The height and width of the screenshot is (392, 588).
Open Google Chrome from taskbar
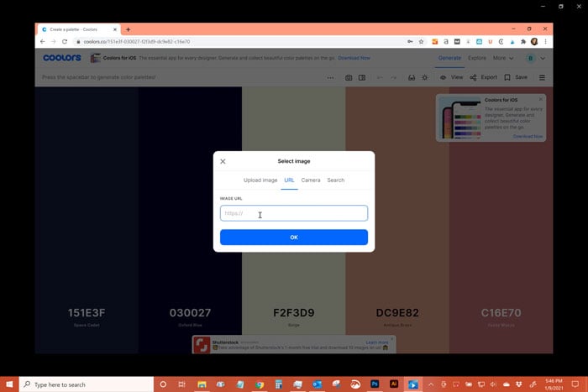260,384
